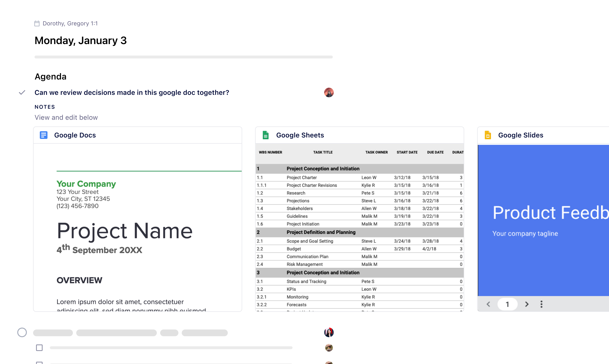The width and height of the screenshot is (609, 364).
Task: Open the Google Sheets card title
Action: point(300,135)
